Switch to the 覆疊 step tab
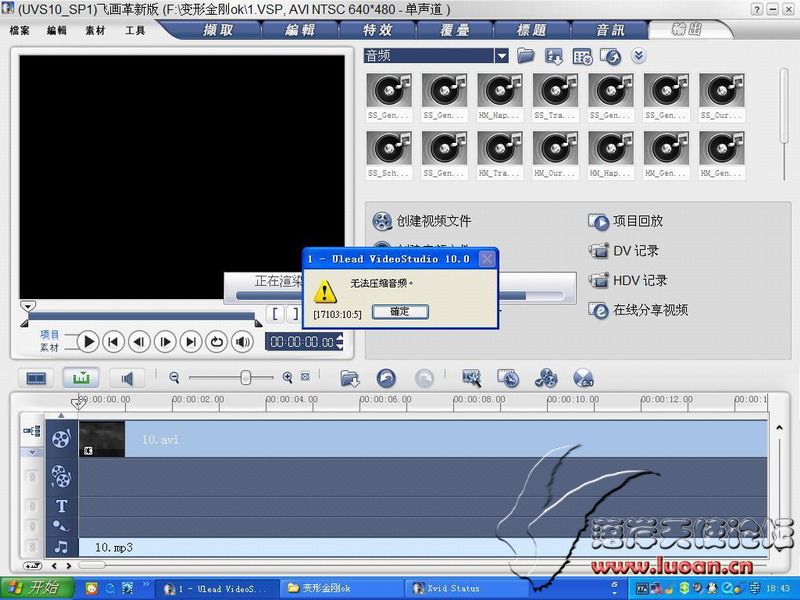 pyautogui.click(x=455, y=30)
